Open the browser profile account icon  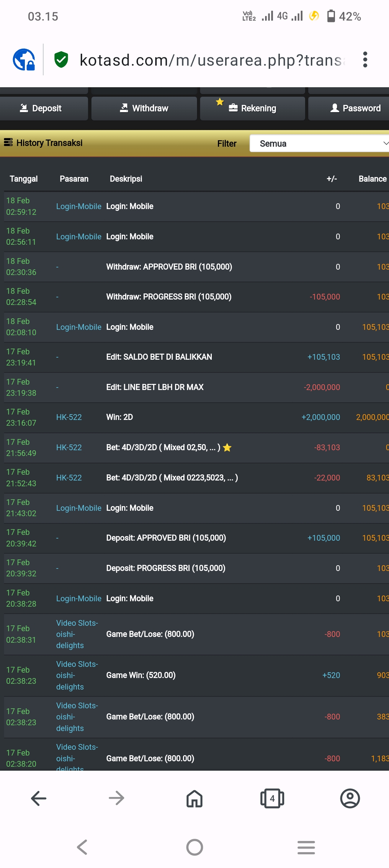click(x=350, y=798)
